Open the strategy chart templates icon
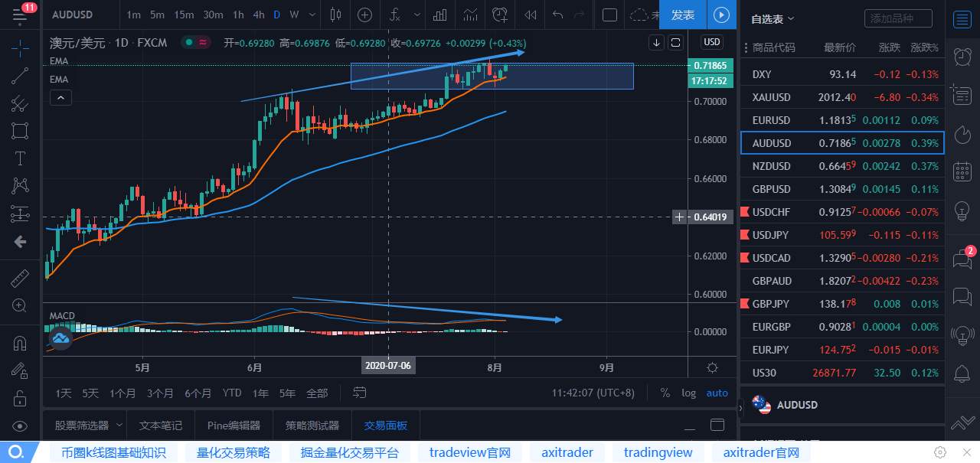This screenshot has width=980, height=463. [x=471, y=15]
